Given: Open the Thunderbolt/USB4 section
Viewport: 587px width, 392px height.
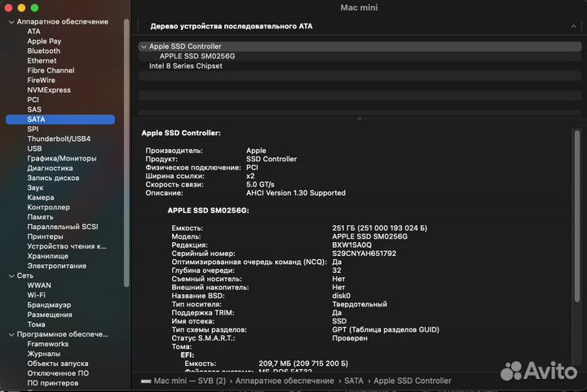Looking at the screenshot, I should tap(59, 139).
